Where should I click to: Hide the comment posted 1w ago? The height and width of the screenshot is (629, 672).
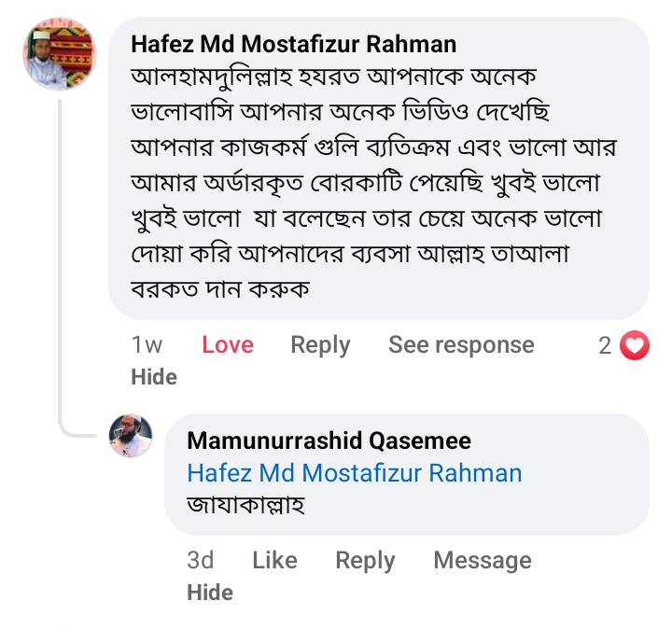[154, 376]
